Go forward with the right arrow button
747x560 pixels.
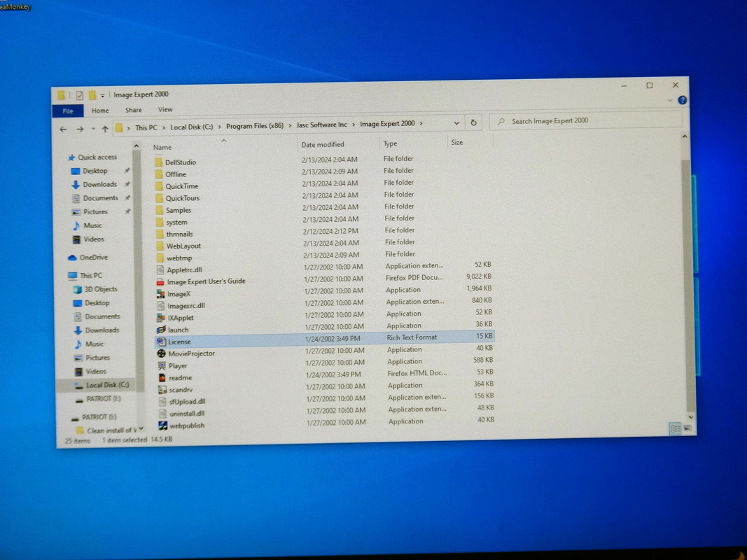pos(80,129)
